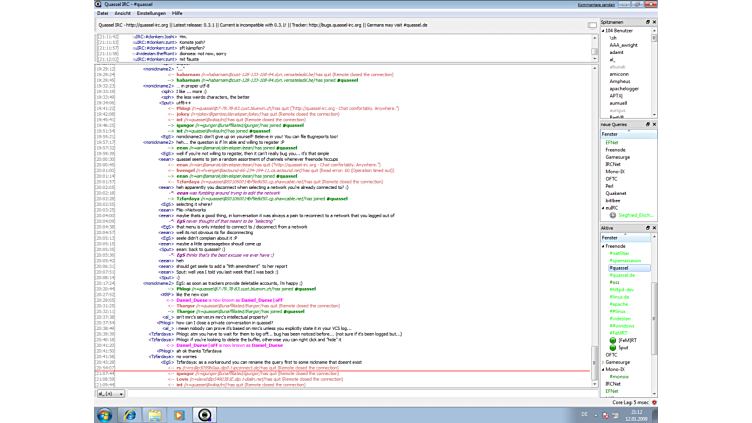Collapse the Freenode network tree

click(x=602, y=246)
